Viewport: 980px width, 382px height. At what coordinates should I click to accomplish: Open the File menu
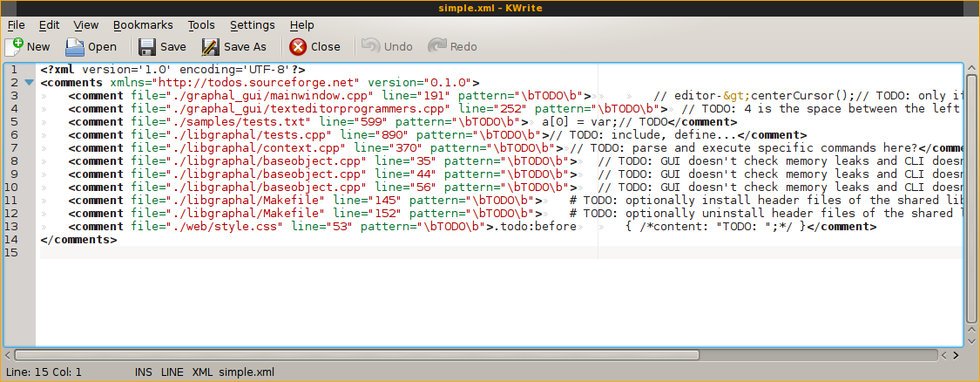click(17, 25)
